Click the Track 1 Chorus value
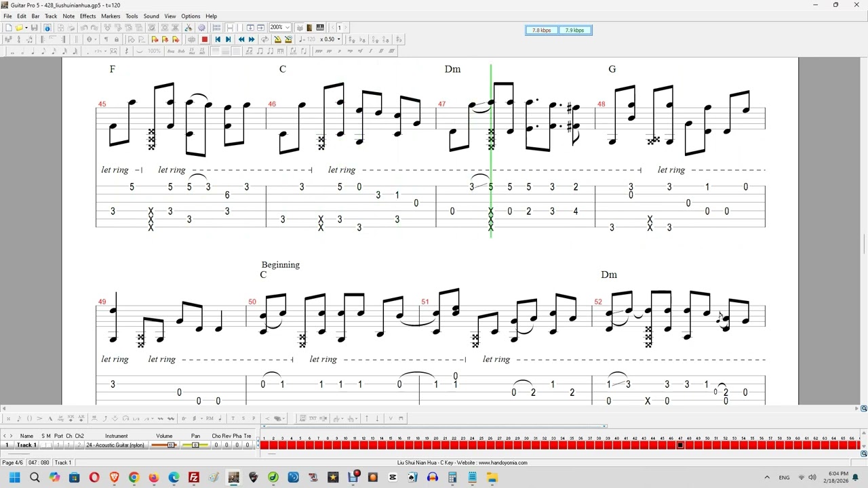 [216, 445]
